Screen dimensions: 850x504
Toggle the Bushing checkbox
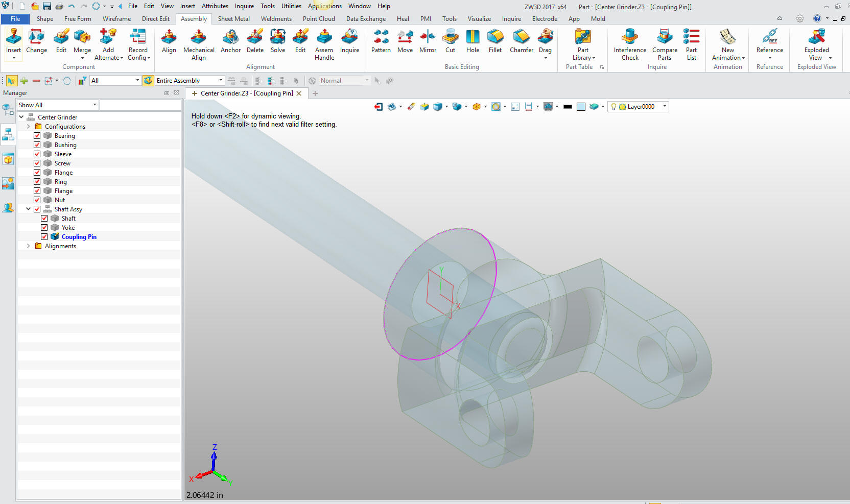tap(37, 145)
